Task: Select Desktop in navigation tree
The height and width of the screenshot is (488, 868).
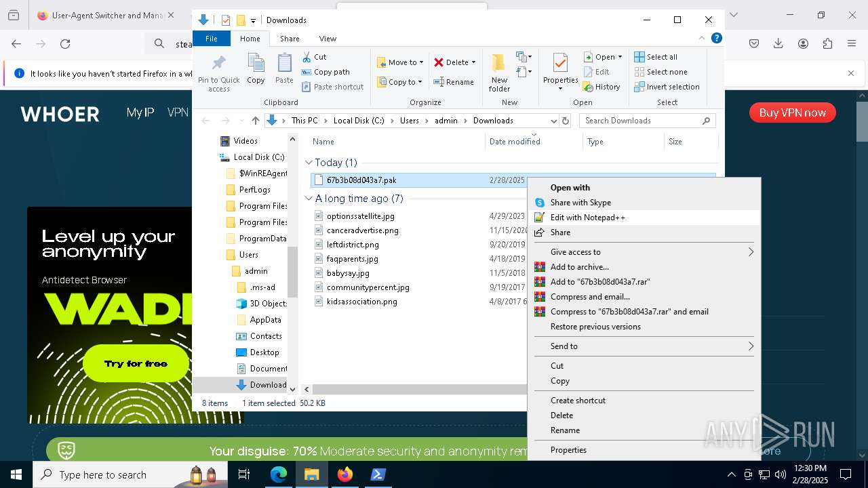Action: point(264,352)
